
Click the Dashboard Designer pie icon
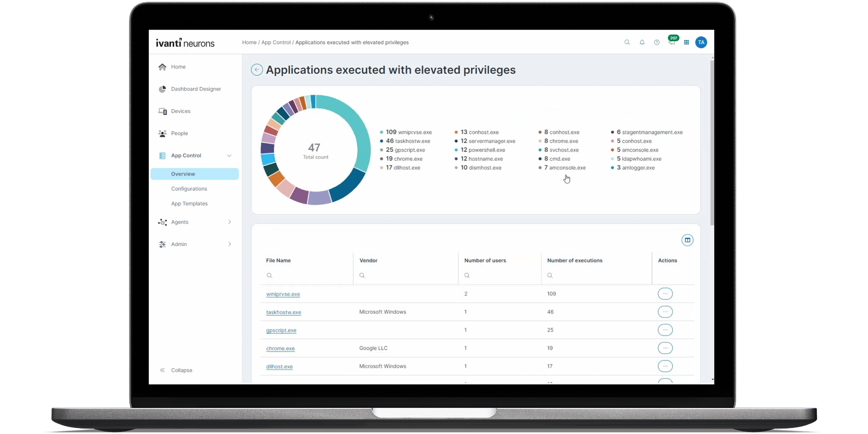(162, 89)
